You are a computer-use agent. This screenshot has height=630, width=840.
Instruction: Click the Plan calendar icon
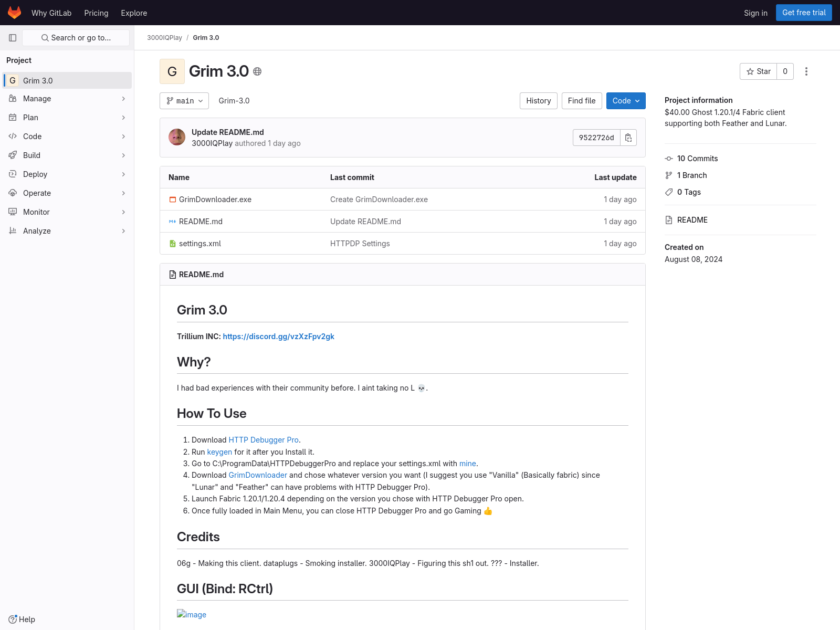(x=13, y=118)
